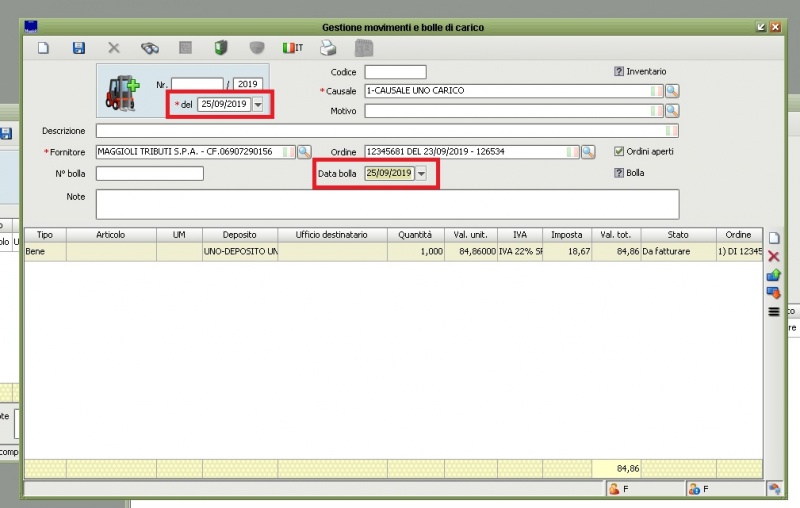800x508 pixels.
Task: Open the 'del' date dropdown arrow
Action: coord(258,104)
